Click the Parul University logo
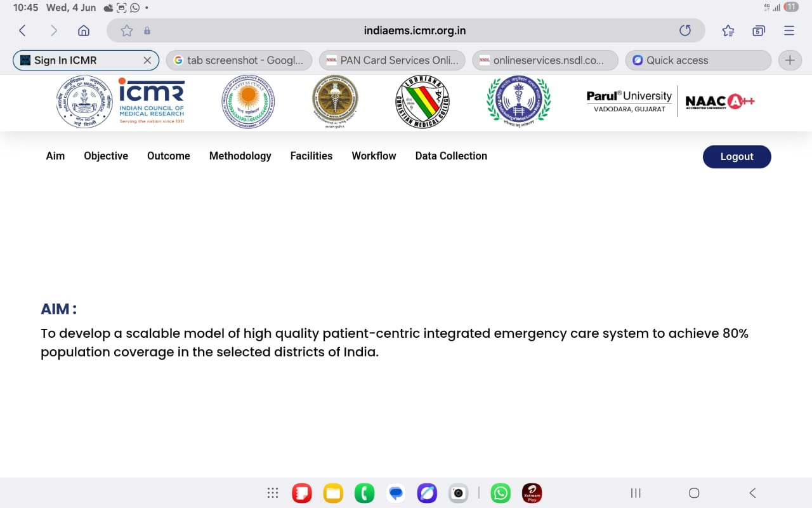 pos(629,101)
